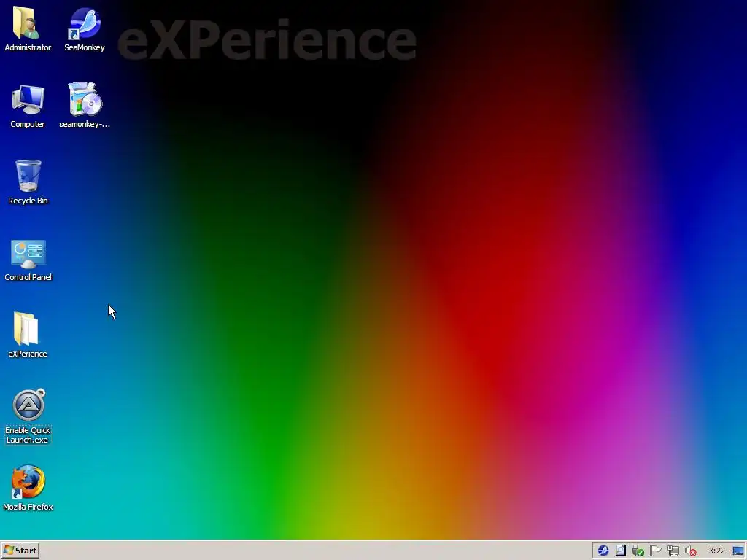This screenshot has width=747, height=560.
Task: Open Action Center flag tray icon
Action: point(656,551)
